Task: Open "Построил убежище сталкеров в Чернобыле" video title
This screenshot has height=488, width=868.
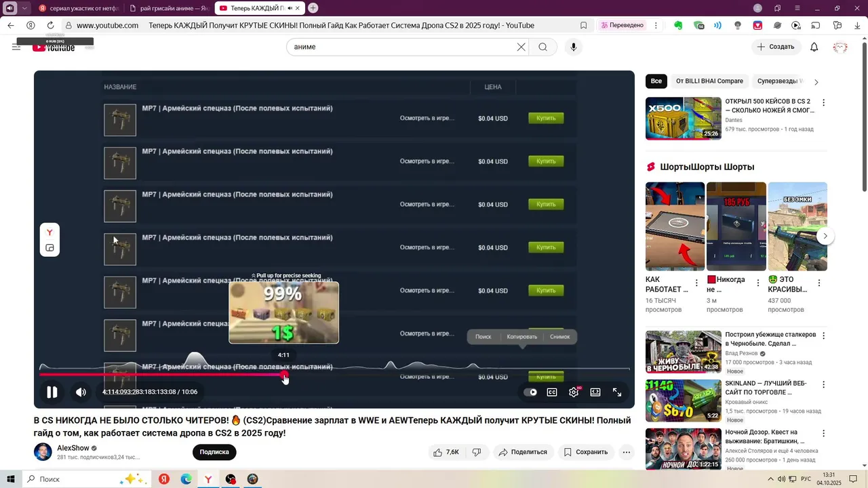Action: [x=770, y=339]
